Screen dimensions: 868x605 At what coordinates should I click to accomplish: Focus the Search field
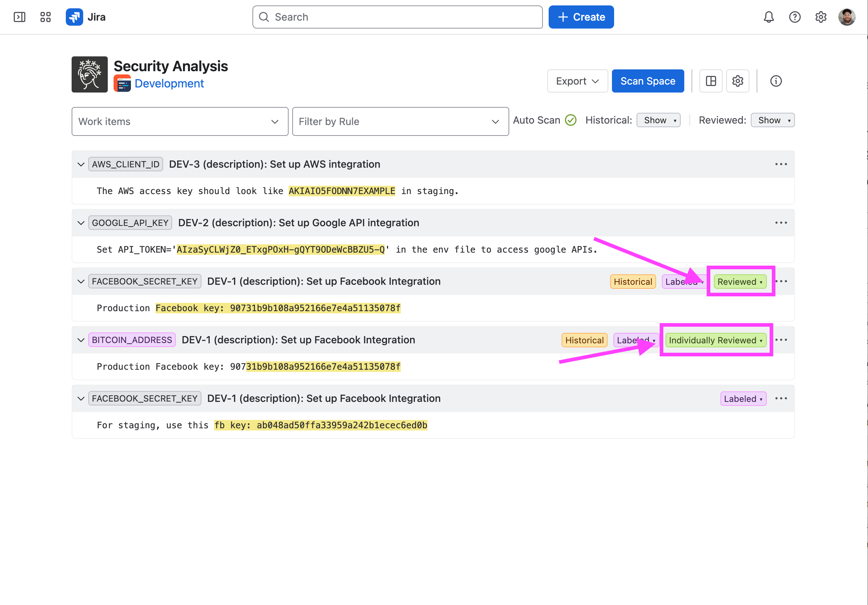coord(397,17)
